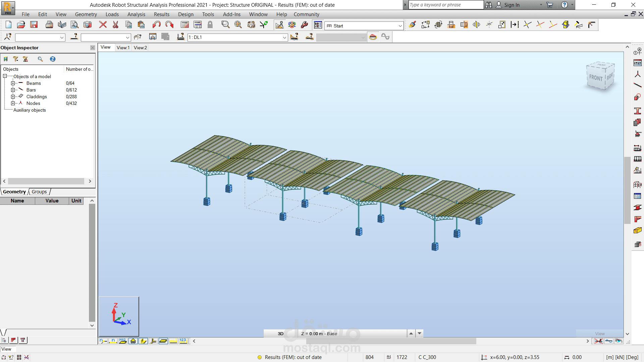Open the load case DL1 dropdown
The height and width of the screenshot is (362, 644).
pyautogui.click(x=284, y=37)
